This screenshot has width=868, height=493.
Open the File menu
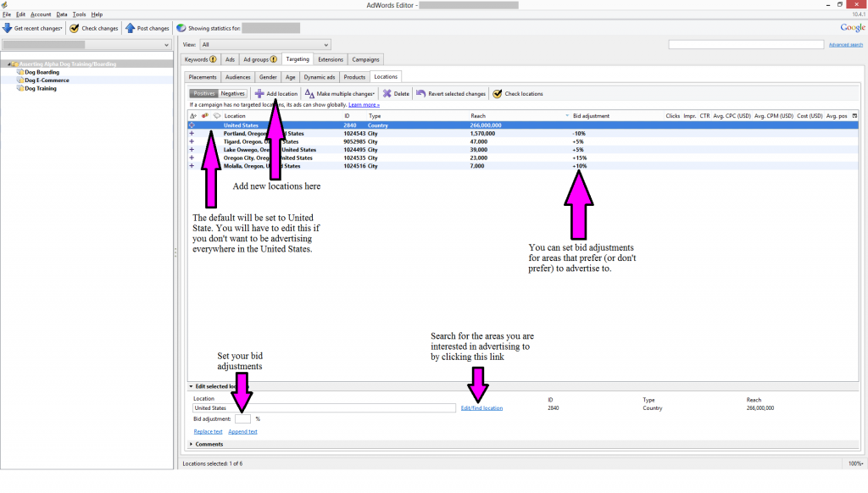pyautogui.click(x=7, y=14)
